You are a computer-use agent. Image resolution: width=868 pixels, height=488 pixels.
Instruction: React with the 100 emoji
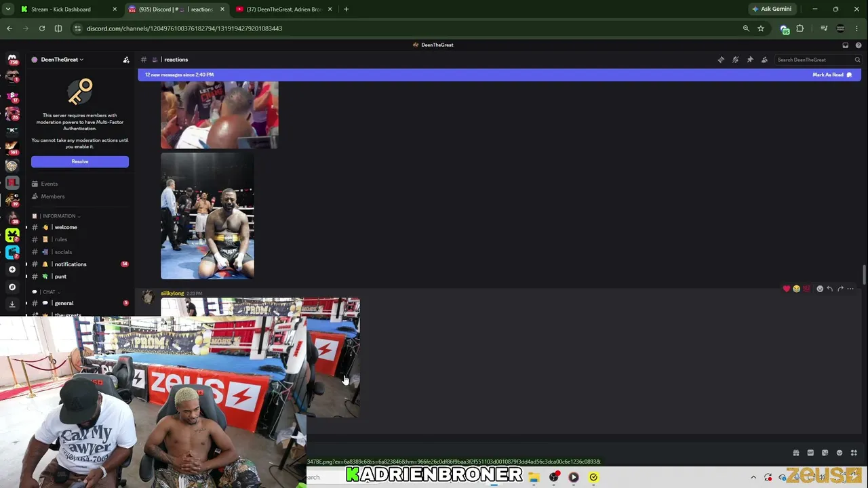pos(806,289)
